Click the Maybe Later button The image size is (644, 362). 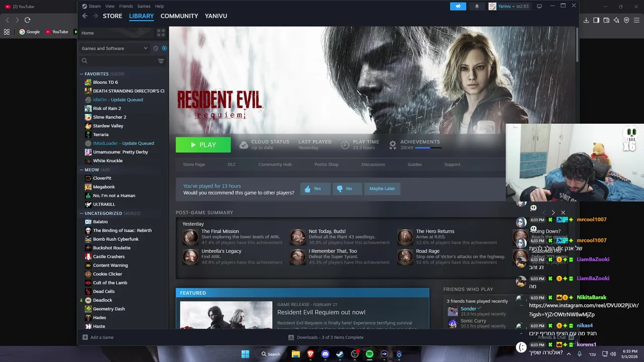tap(382, 189)
